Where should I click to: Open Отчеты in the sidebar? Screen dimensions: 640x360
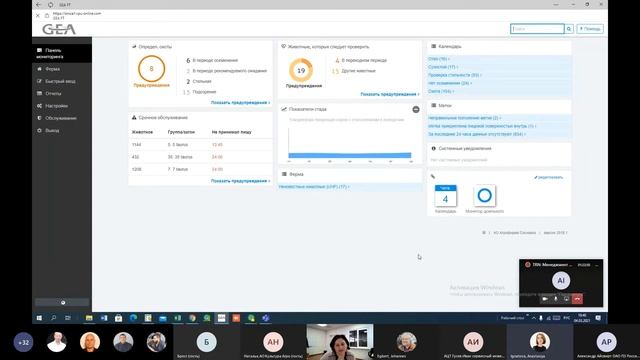click(62, 93)
